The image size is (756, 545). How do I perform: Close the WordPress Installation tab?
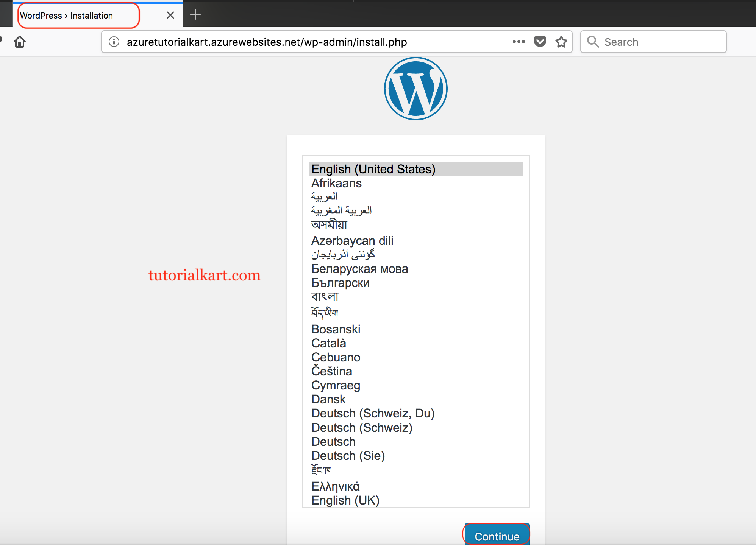click(170, 15)
